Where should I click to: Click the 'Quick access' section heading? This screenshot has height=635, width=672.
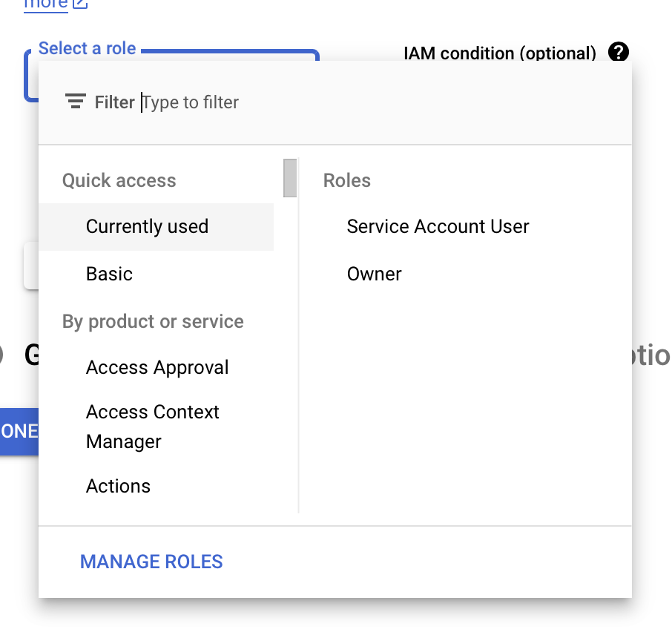(119, 180)
